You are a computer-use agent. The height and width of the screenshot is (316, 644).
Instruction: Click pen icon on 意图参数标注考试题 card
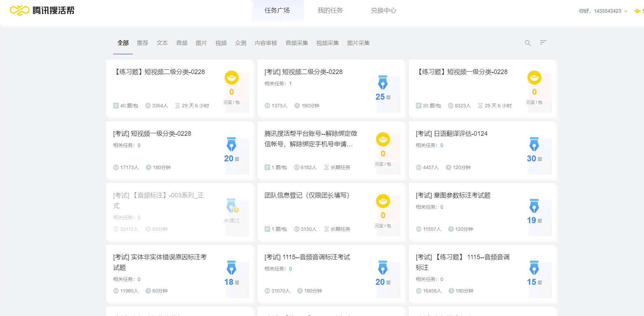coord(534,206)
